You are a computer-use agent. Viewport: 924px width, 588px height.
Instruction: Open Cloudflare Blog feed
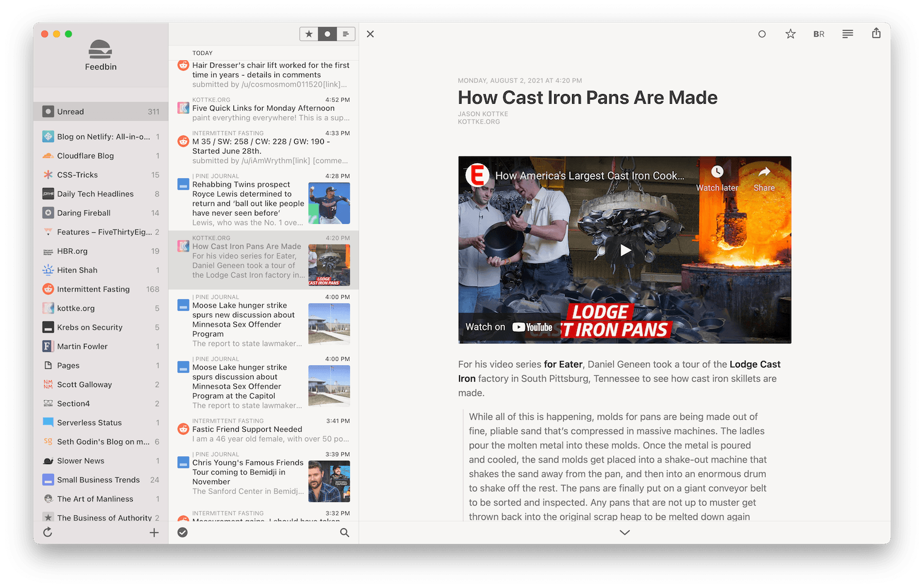pos(101,155)
